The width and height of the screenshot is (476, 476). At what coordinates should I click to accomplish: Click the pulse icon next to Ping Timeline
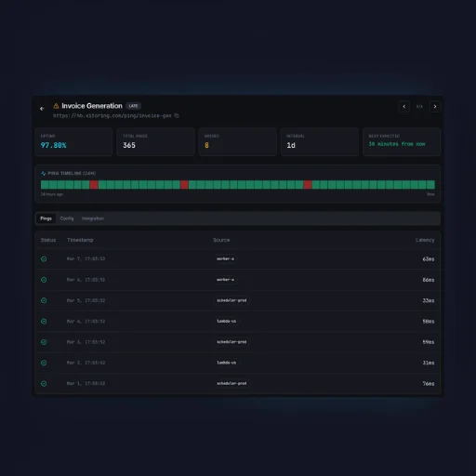(x=44, y=173)
